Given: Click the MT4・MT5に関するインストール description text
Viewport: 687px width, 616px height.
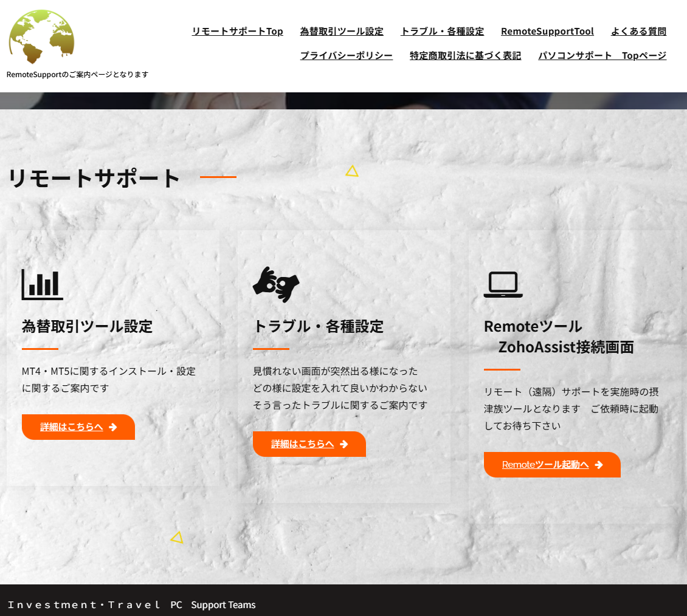Looking at the screenshot, I should tap(109, 380).
